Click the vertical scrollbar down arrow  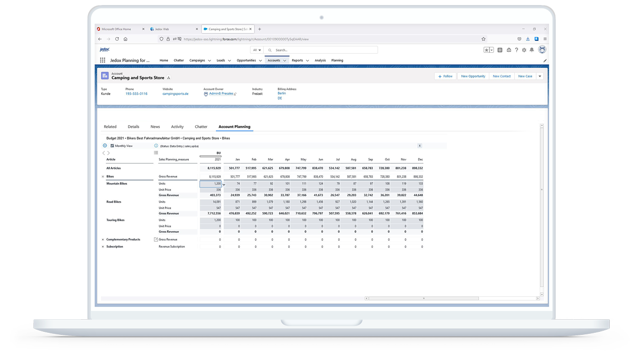point(542,295)
